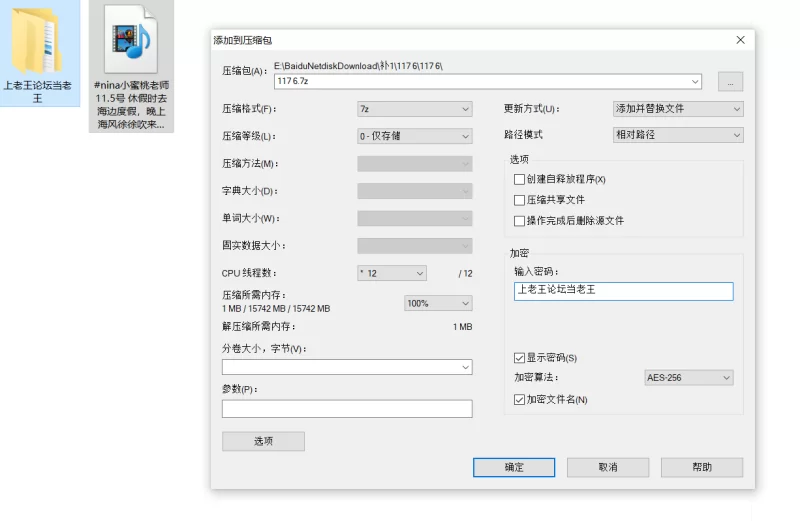Close the Add to Archive dialog

click(740, 40)
